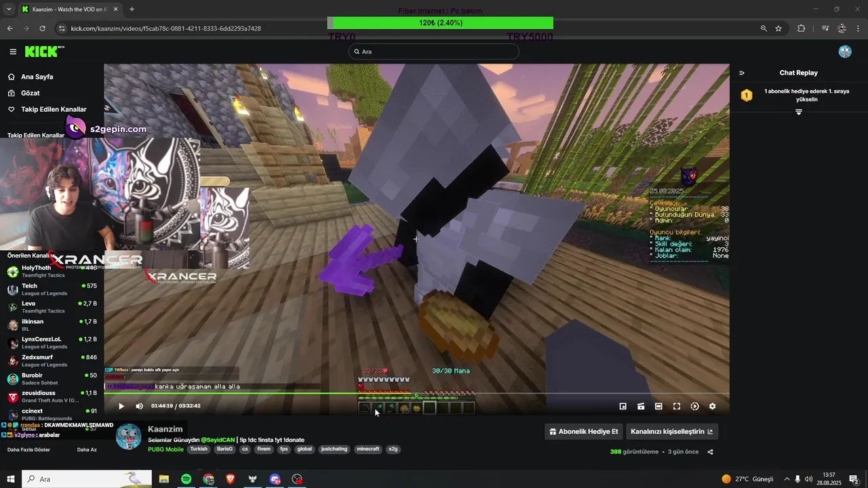This screenshot has width=868, height=488.
Task: Open the Kaanzim streamer avatar
Action: (128, 436)
